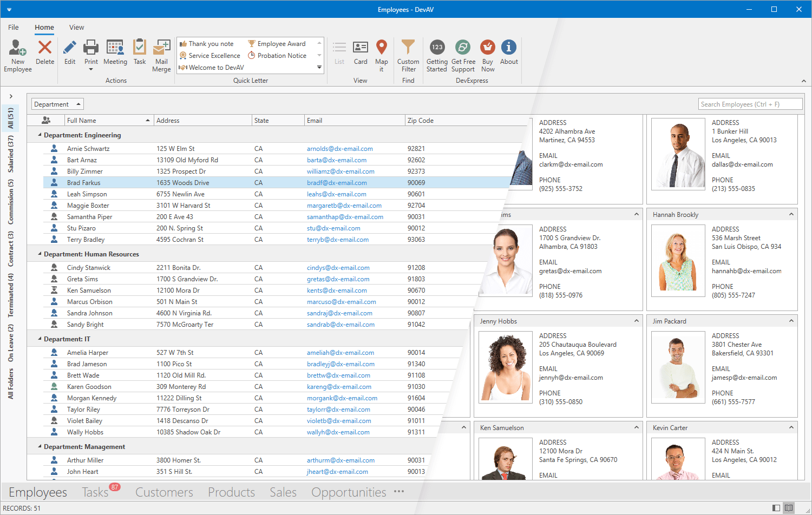Image resolution: width=812 pixels, height=515 pixels.
Task: Select the Terminated employees filter
Action: [10, 295]
